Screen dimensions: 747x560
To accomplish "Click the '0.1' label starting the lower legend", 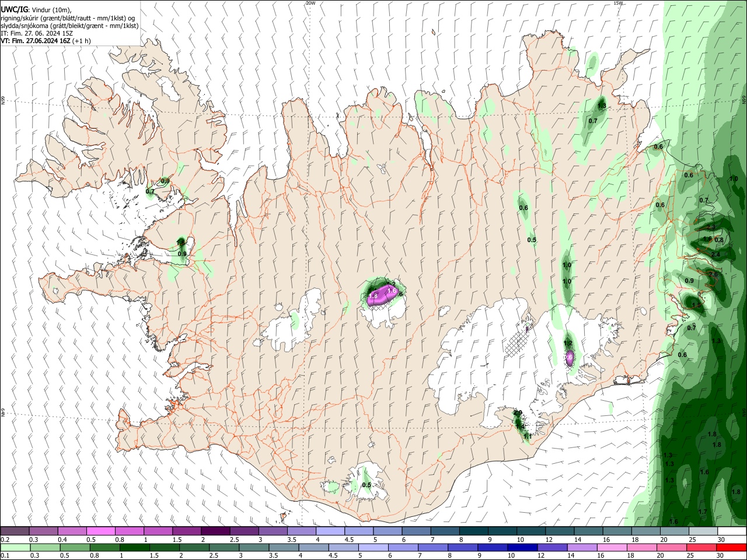I will coord(5,556).
